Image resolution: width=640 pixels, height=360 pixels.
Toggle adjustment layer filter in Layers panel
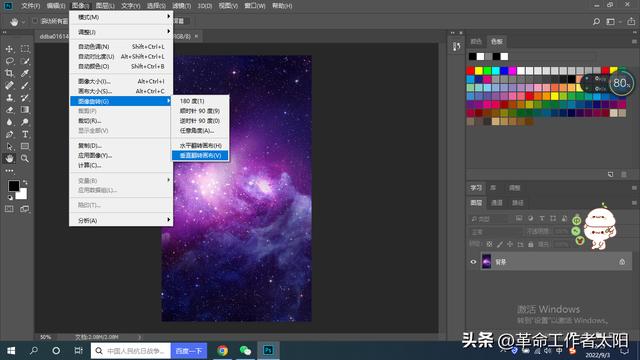pyautogui.click(x=530, y=219)
